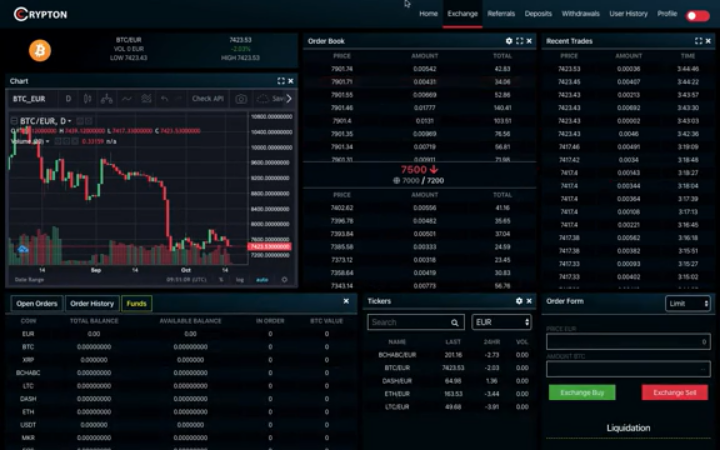Click the chart settings gear at bottom

tap(284, 280)
